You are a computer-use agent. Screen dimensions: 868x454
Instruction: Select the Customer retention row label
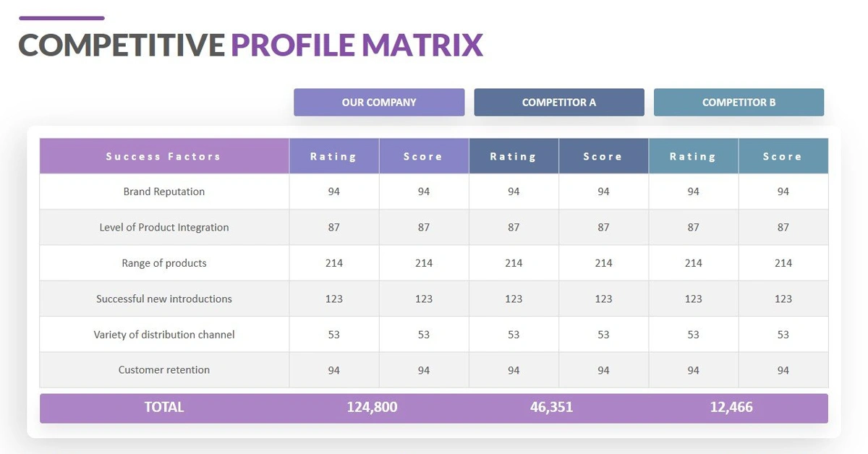pos(164,369)
